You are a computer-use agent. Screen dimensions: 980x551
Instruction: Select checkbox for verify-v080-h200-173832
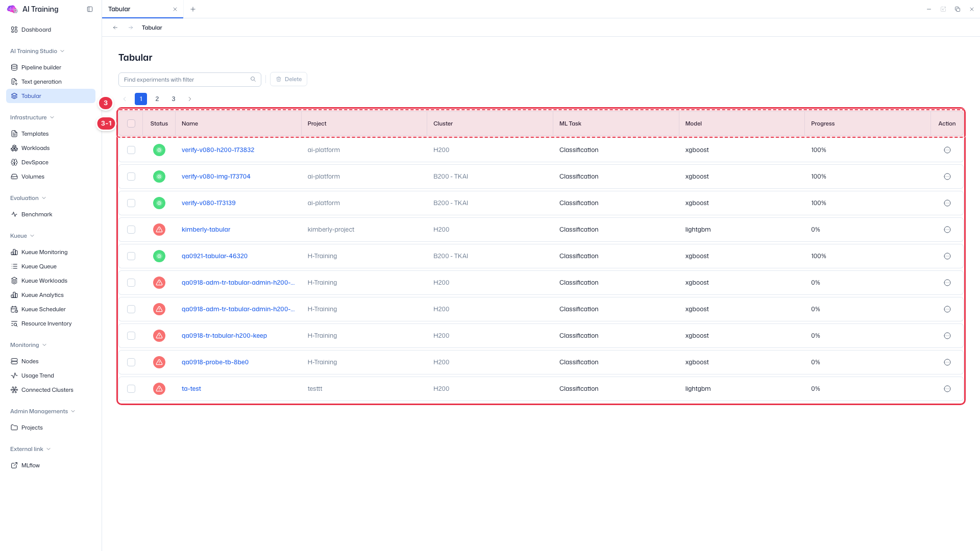(131, 150)
